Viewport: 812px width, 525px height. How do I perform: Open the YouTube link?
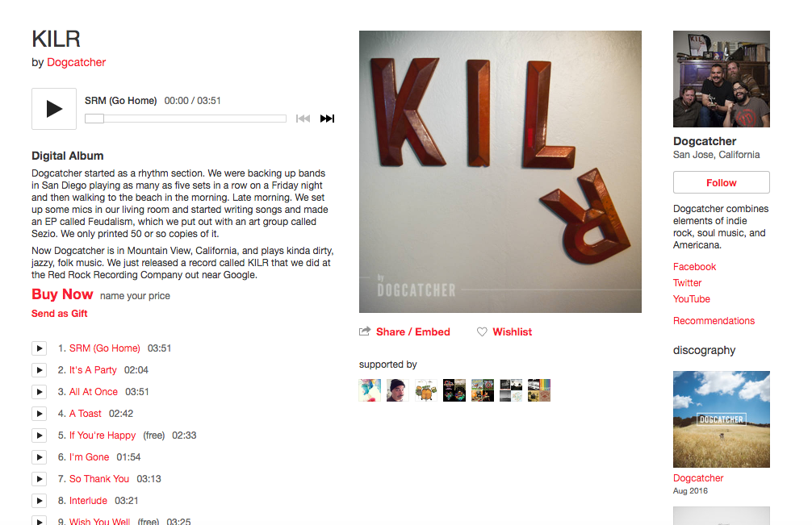(x=692, y=299)
